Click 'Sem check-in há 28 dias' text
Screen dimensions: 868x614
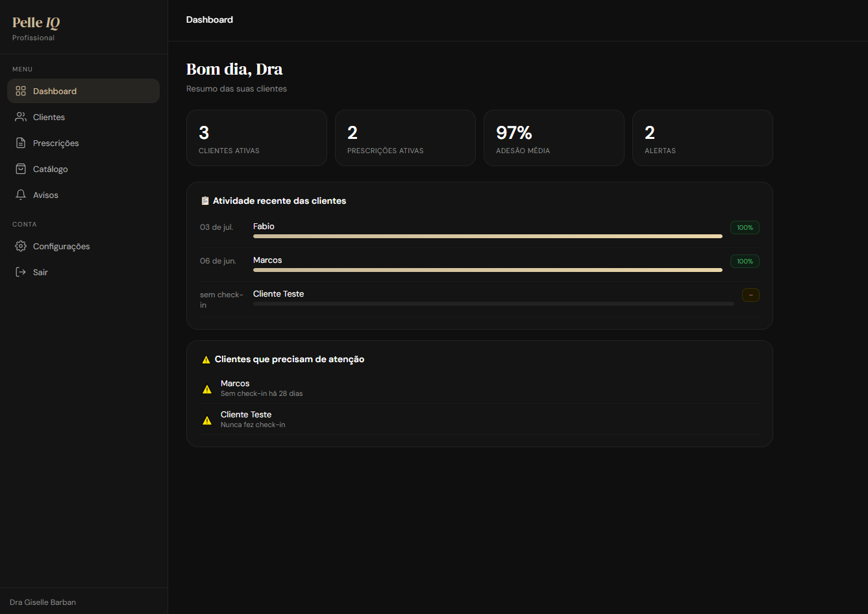pyautogui.click(x=262, y=393)
